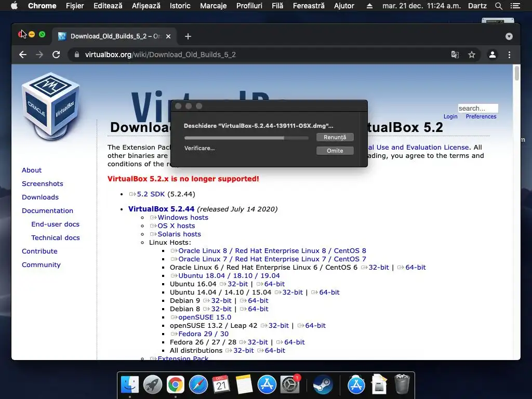Download Solaris hosts build
532x399 pixels.
point(179,234)
